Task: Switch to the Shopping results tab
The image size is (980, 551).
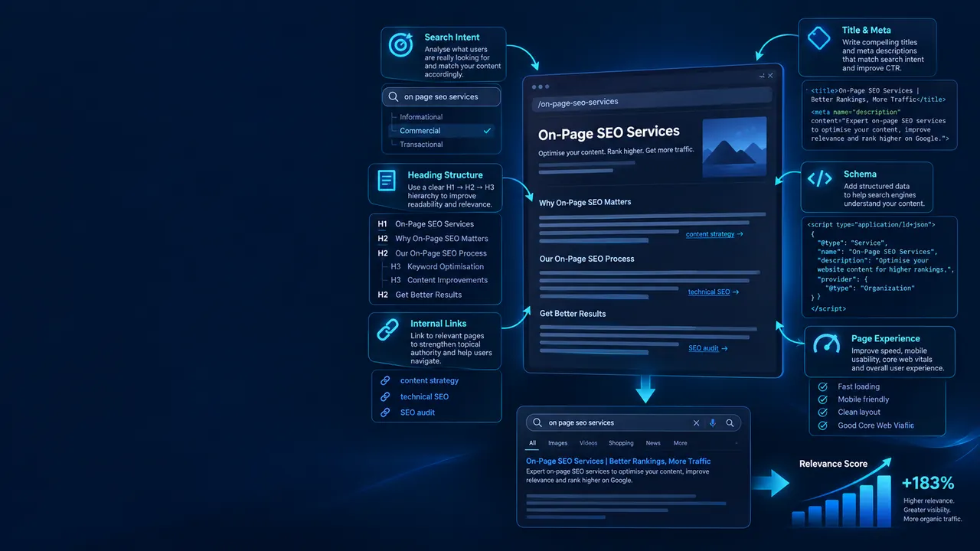Action: 621,443
